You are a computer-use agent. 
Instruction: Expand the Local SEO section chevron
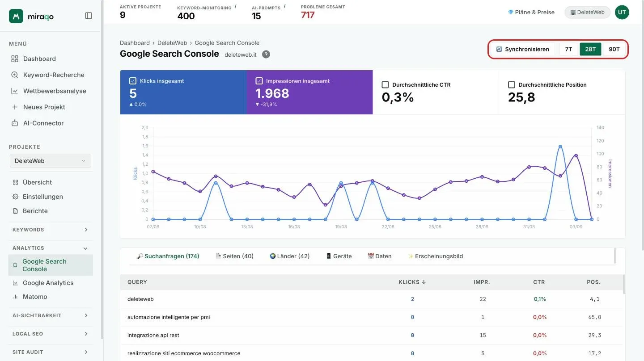86,334
